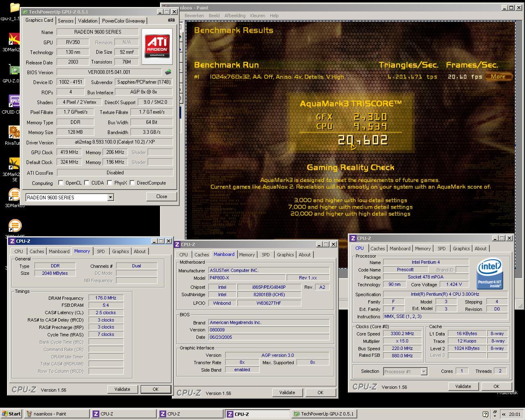
Task: Enable the CUDA checkbox
Action: point(87,183)
